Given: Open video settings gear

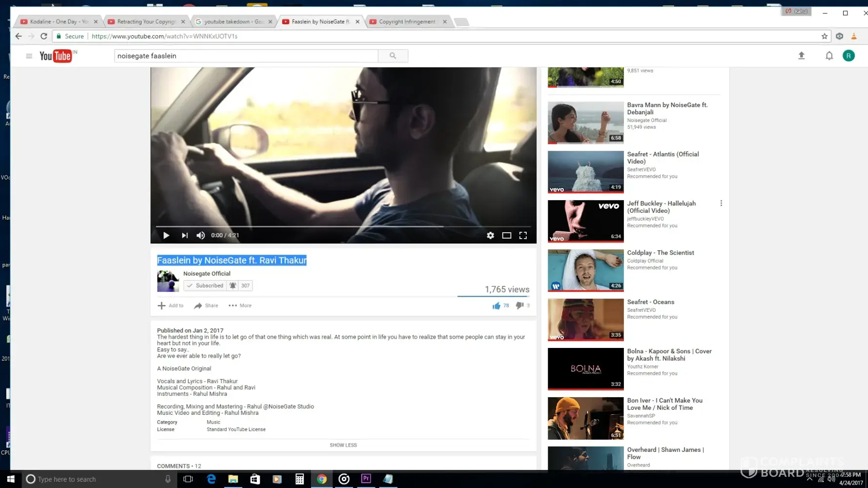Looking at the screenshot, I should [490, 236].
